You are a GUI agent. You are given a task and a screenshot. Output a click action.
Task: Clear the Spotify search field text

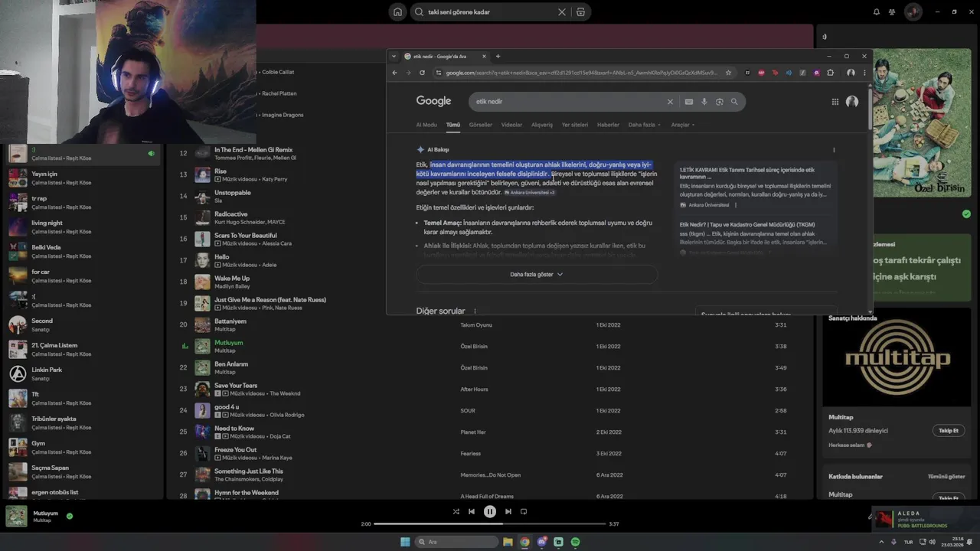click(562, 12)
